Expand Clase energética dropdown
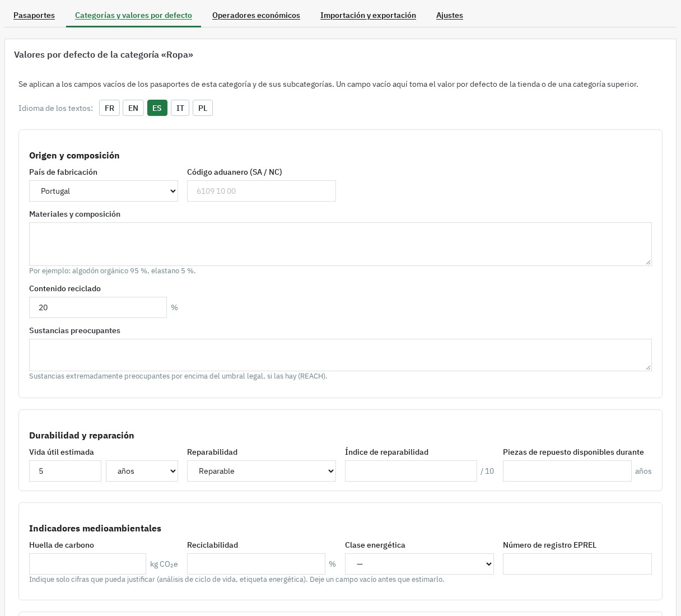681x616 pixels. (x=419, y=564)
